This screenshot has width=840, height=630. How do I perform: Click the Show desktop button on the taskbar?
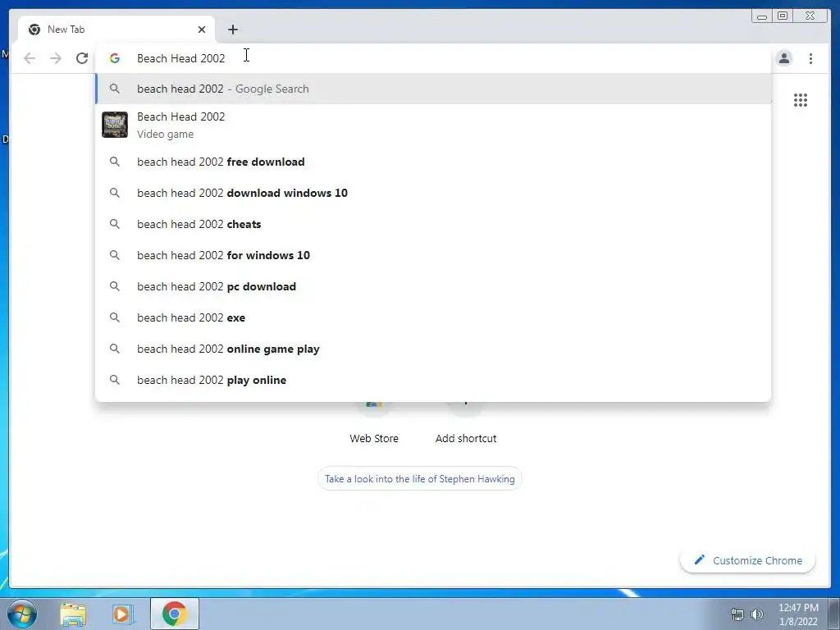(833, 614)
